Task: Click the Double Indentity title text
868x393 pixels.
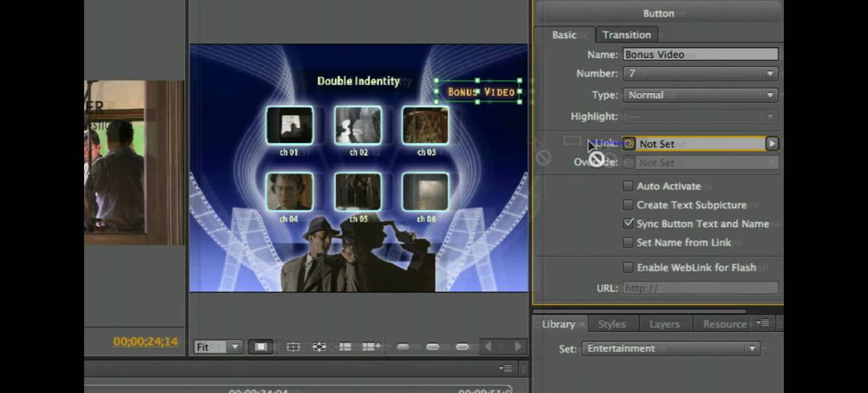Action: (358, 81)
